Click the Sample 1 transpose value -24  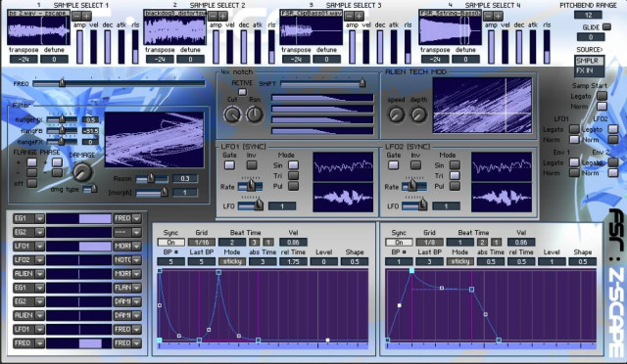pyautogui.click(x=24, y=59)
